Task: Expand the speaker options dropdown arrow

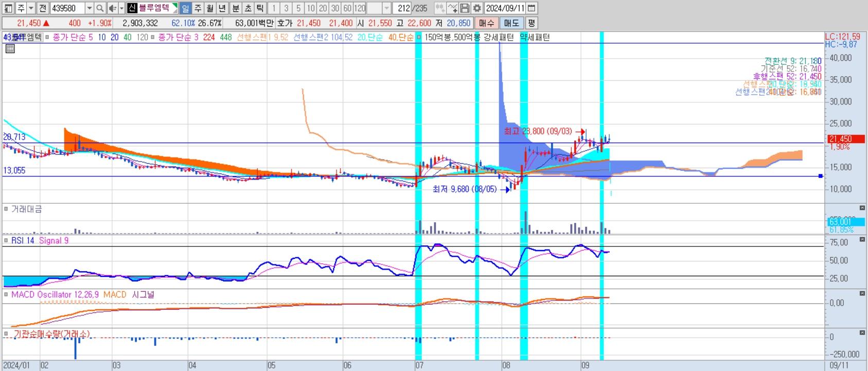Action: click(x=121, y=8)
